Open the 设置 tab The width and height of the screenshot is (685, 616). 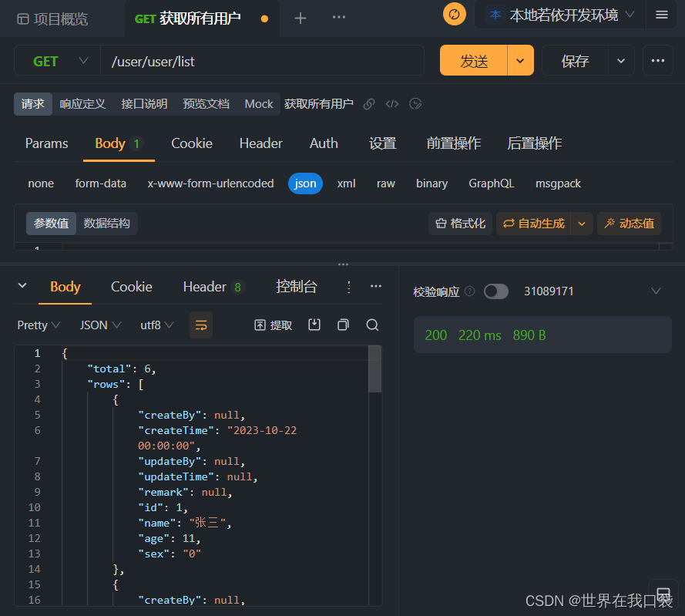pyautogui.click(x=383, y=143)
